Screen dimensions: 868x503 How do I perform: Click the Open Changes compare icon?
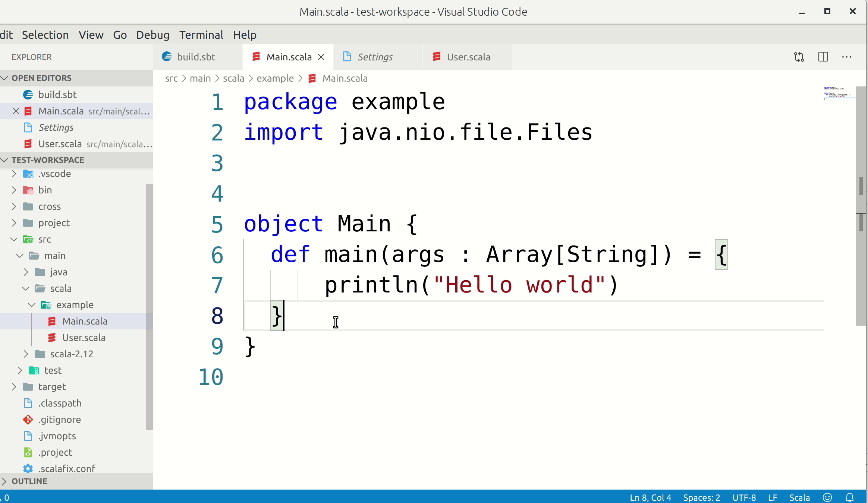pos(799,57)
